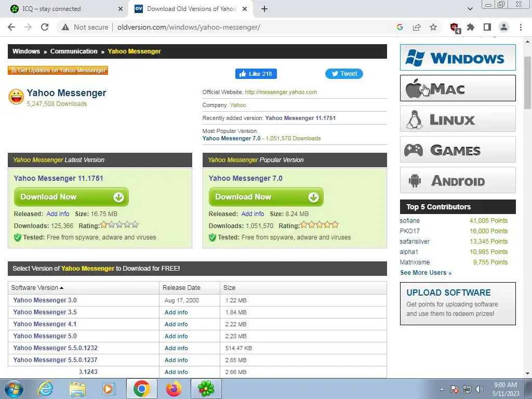
Task: Click the star rating for Messenger 11.1751
Action: point(119,224)
